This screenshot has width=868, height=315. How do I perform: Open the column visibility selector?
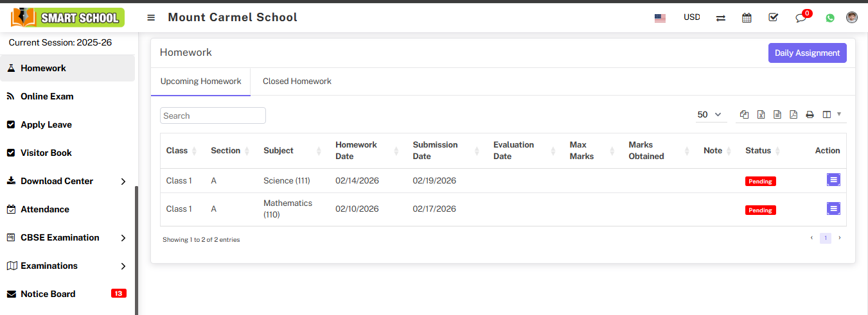click(x=831, y=115)
